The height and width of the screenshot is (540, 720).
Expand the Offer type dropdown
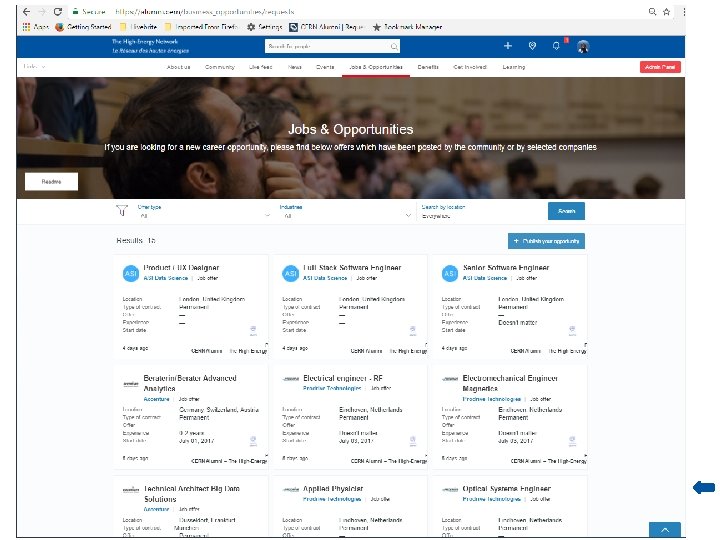coord(204,212)
